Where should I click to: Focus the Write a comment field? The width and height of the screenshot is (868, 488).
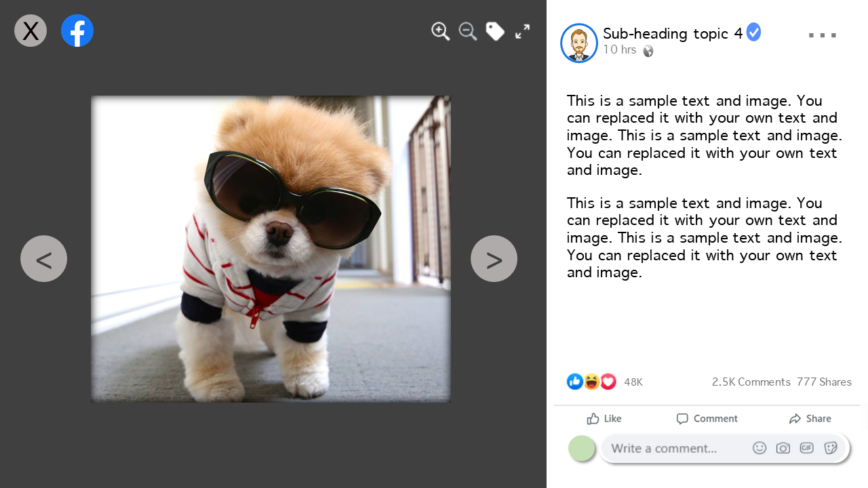(725, 448)
